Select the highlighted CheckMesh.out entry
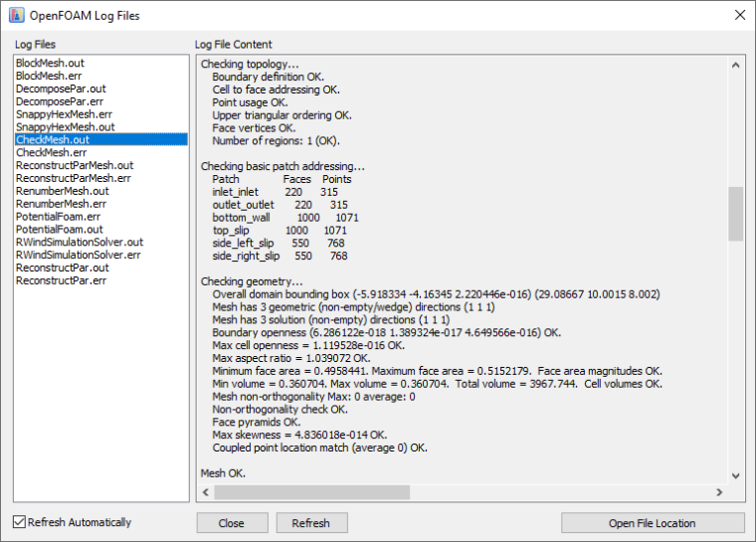 pyautogui.click(x=101, y=140)
